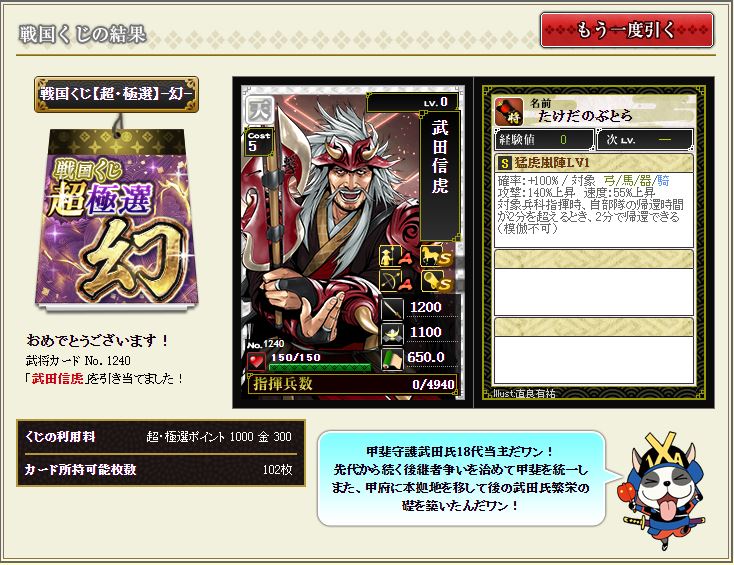Click the third empty skill slot
Viewport: 734px width, 565px height.
point(594,351)
